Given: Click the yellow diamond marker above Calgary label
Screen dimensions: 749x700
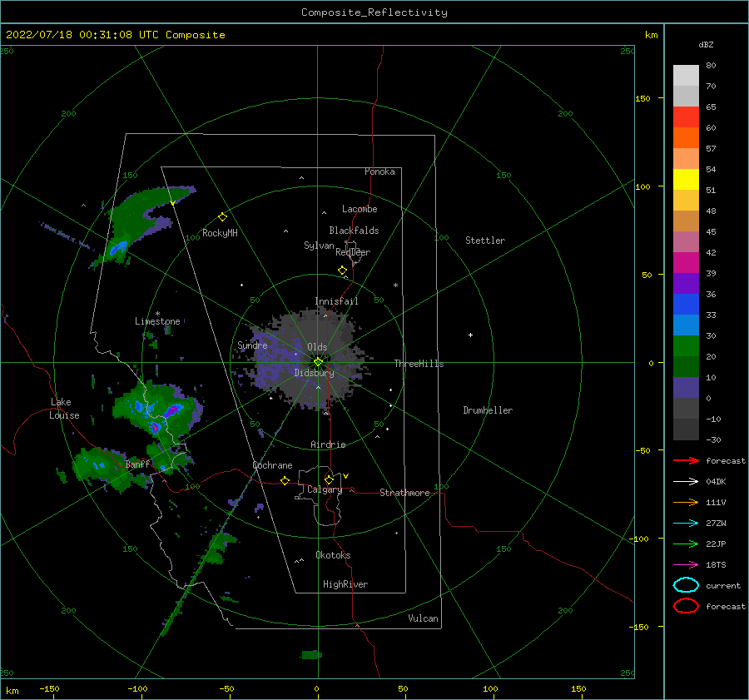Looking at the screenshot, I should pos(329,479).
